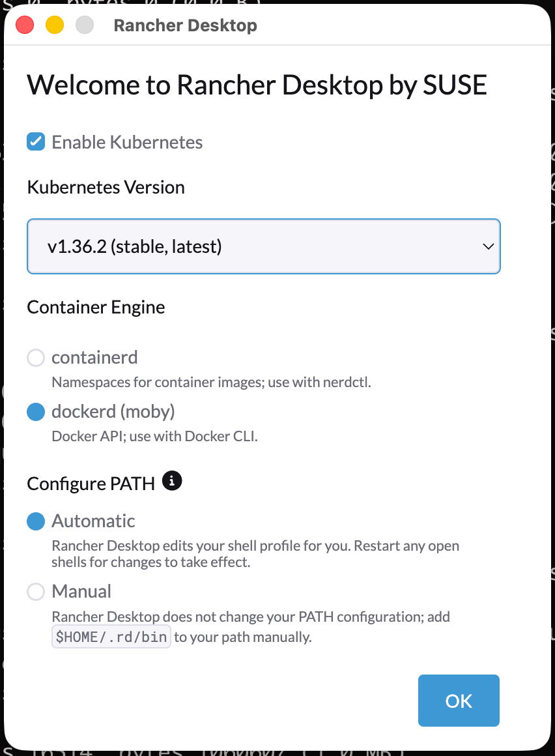Click the $HOME/.rd/bin code snippet
555x756 pixels.
click(x=111, y=637)
